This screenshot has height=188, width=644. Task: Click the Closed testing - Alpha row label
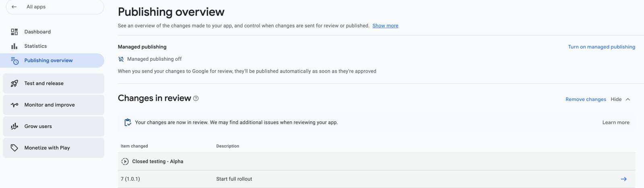point(157,161)
